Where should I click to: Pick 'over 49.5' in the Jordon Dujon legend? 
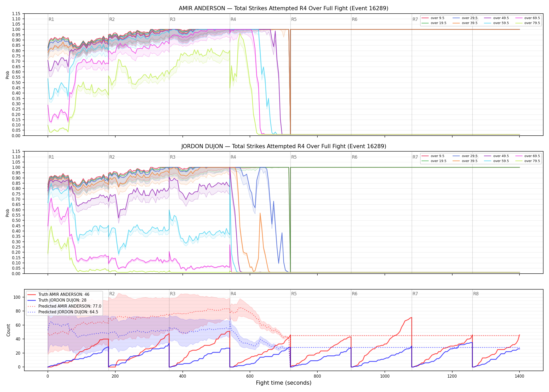coord(496,156)
